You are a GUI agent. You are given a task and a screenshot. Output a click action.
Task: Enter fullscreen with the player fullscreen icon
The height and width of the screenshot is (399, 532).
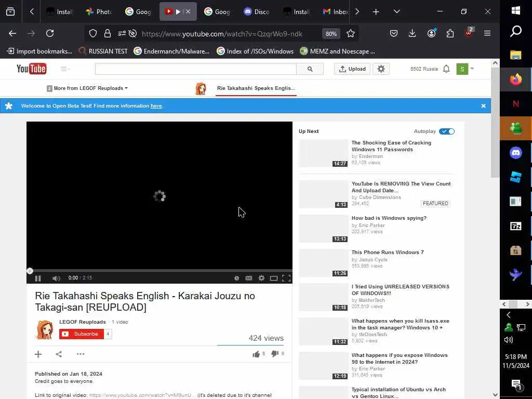tap(286, 278)
